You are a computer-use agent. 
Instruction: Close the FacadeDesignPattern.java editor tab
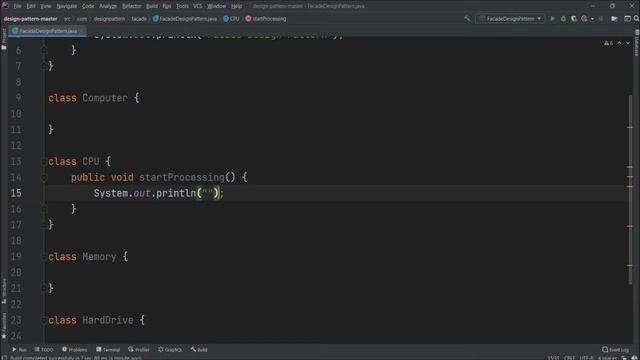tap(81, 31)
